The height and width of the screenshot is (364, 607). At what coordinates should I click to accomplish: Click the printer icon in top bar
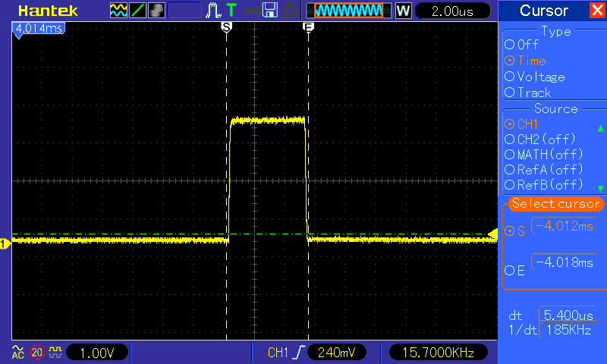pyautogui.click(x=288, y=11)
